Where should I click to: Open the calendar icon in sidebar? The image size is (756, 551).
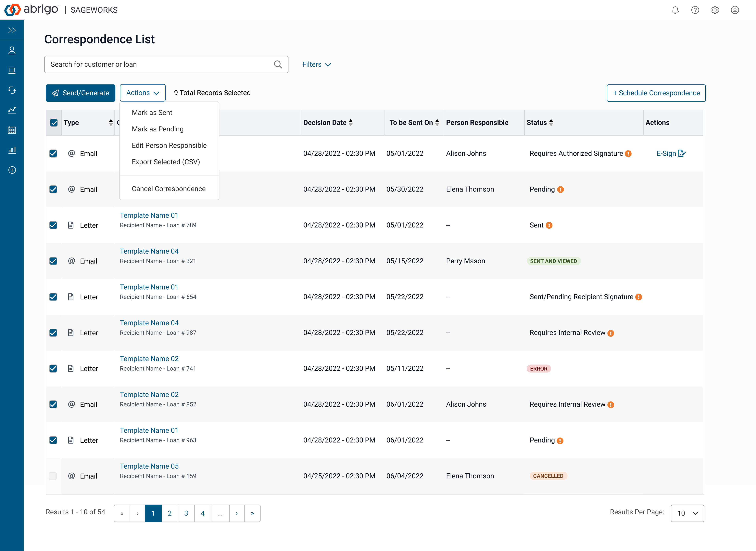(x=12, y=130)
